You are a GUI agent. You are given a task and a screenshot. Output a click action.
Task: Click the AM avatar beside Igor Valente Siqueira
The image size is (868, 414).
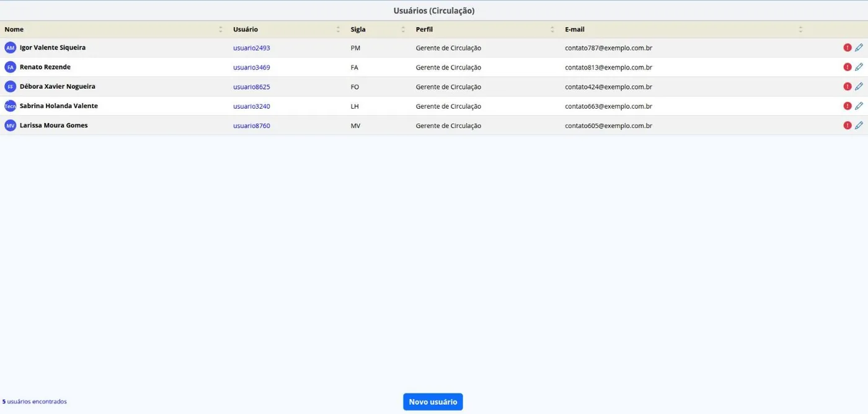click(x=10, y=48)
